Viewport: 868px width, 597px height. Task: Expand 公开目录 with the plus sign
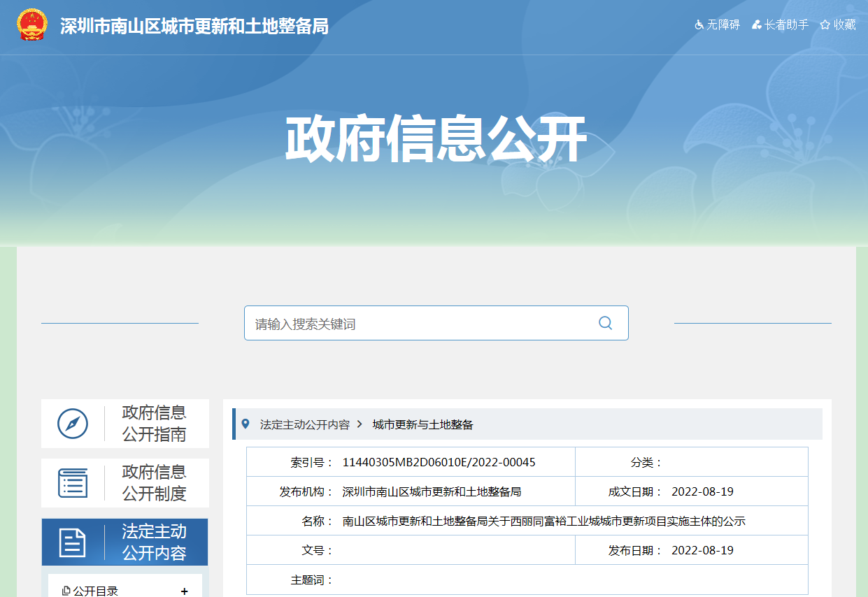point(184,591)
